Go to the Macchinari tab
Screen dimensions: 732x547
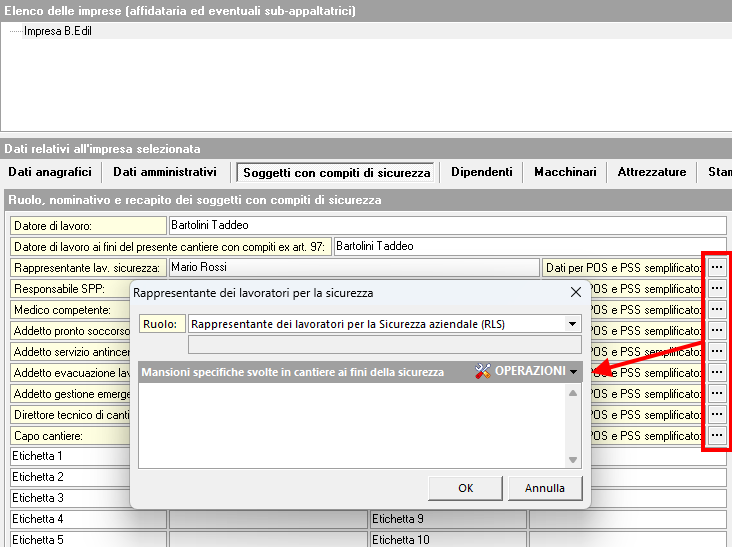coord(565,172)
